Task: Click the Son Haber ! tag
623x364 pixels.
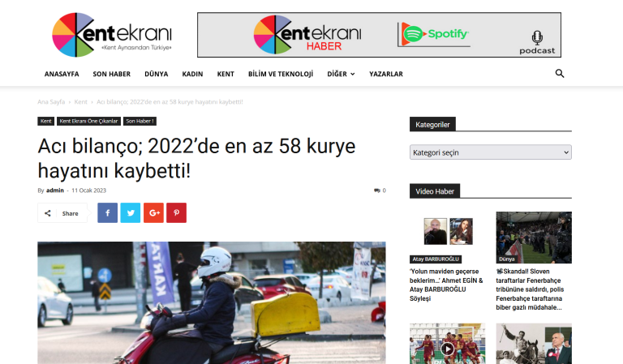Action: pos(140,121)
